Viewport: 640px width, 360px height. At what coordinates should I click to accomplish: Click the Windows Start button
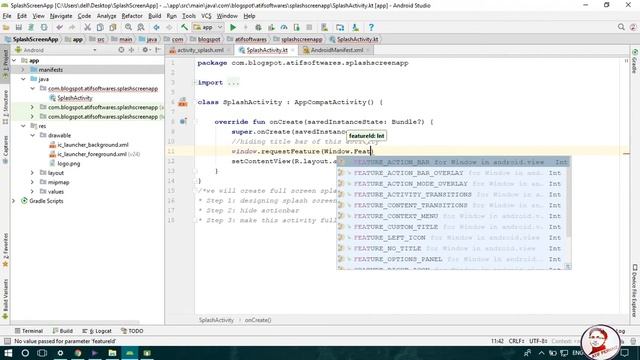pyautogui.click(x=8, y=353)
